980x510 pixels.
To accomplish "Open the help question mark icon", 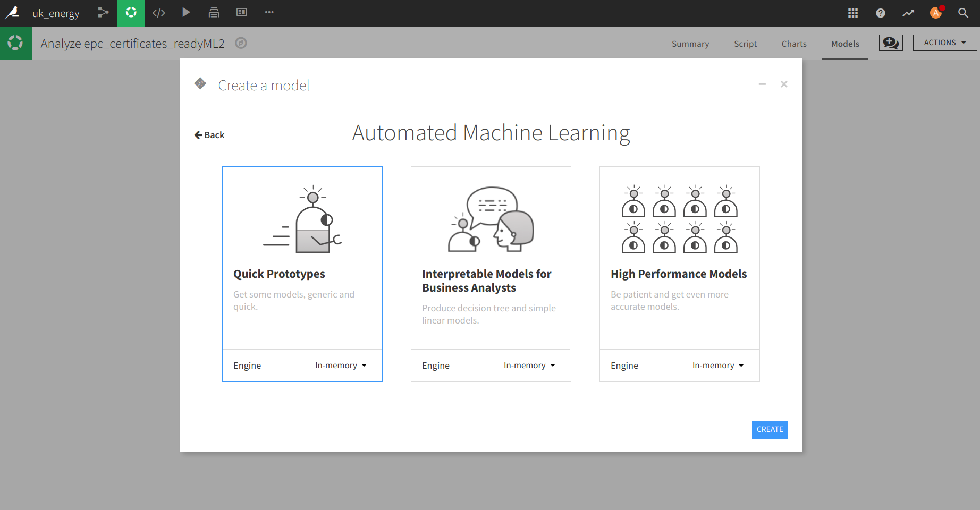I will click(880, 13).
